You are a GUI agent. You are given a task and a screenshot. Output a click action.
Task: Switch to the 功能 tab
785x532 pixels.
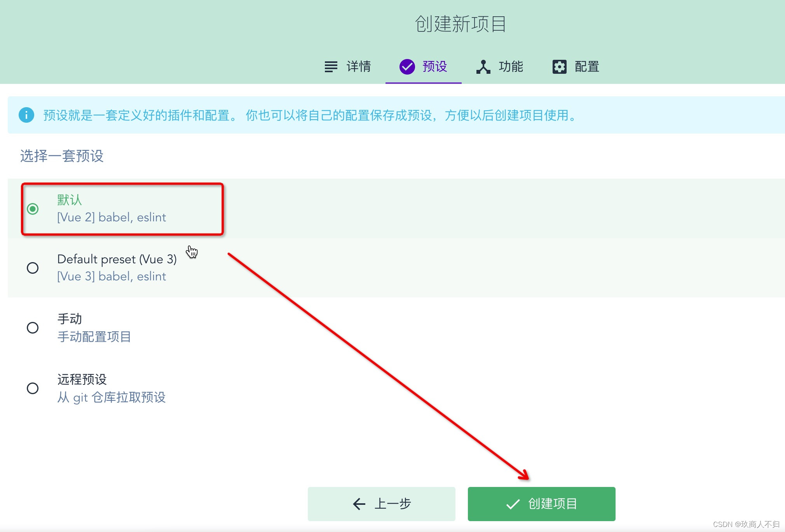[x=511, y=67]
